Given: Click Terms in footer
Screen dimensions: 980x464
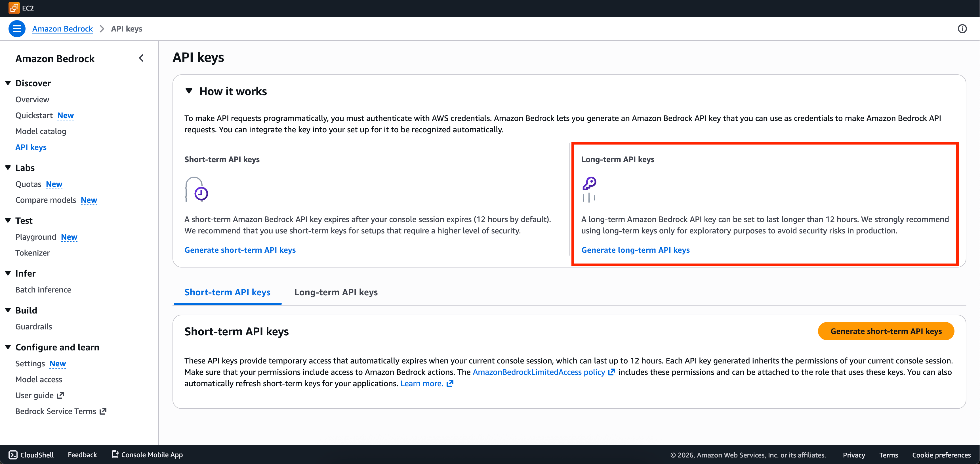Looking at the screenshot, I should pos(888,455).
